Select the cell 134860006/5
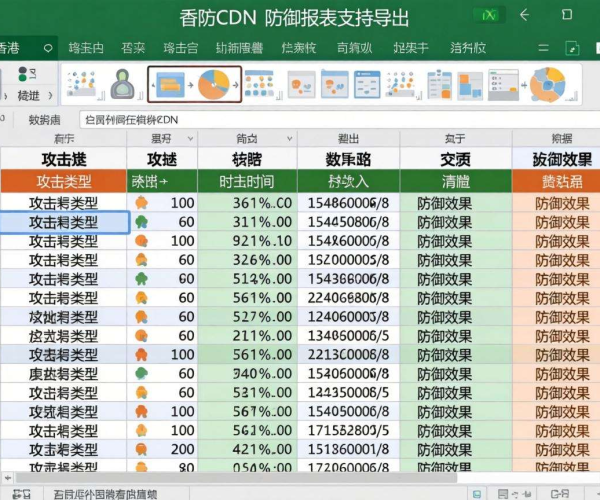This screenshot has height=500, width=600. (349, 336)
